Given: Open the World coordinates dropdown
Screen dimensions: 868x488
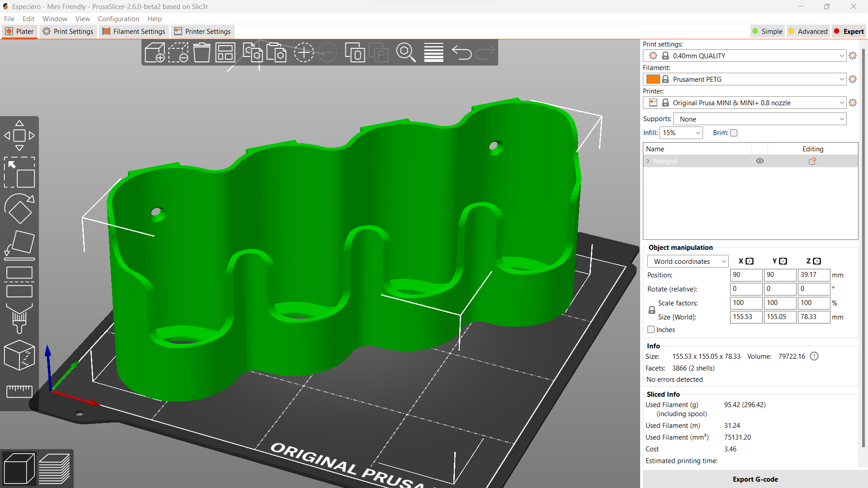Looking at the screenshot, I should pos(688,262).
